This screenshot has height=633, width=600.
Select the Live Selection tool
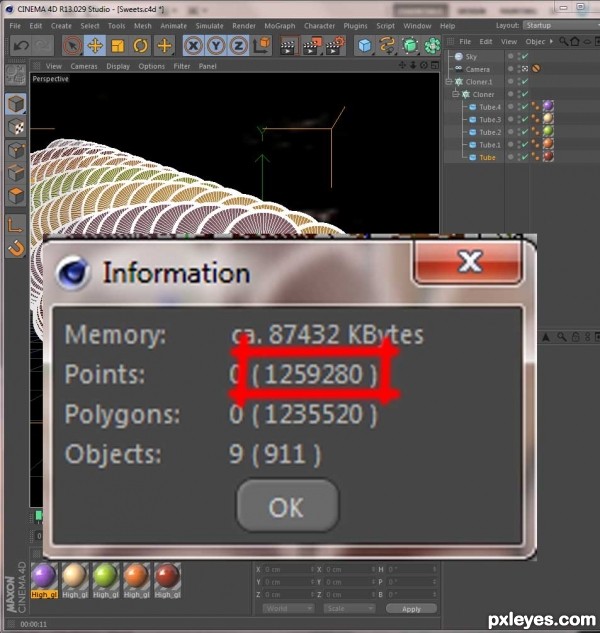pyautogui.click(x=73, y=46)
